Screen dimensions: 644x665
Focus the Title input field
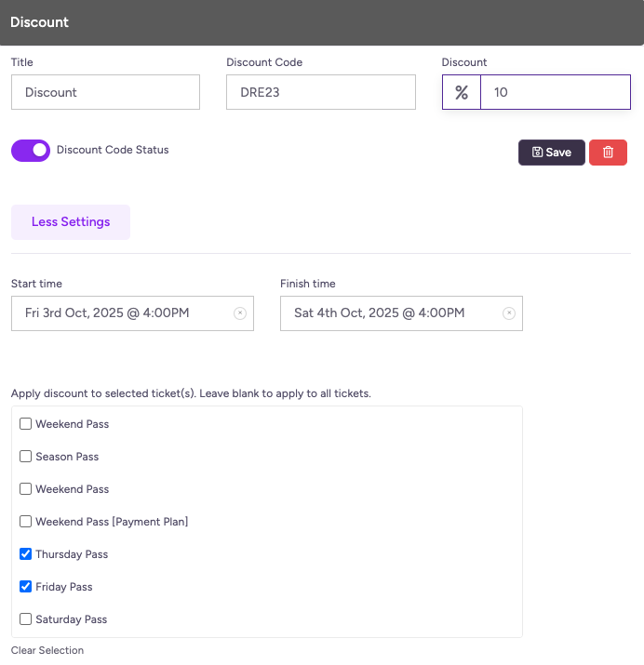coord(105,93)
